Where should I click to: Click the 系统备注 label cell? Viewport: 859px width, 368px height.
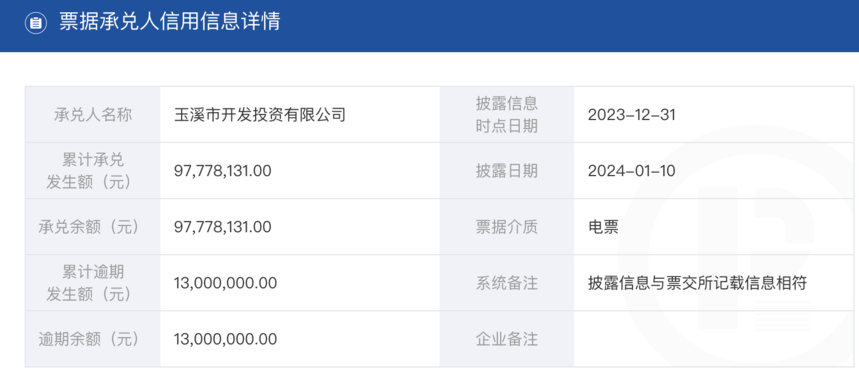pos(507,283)
